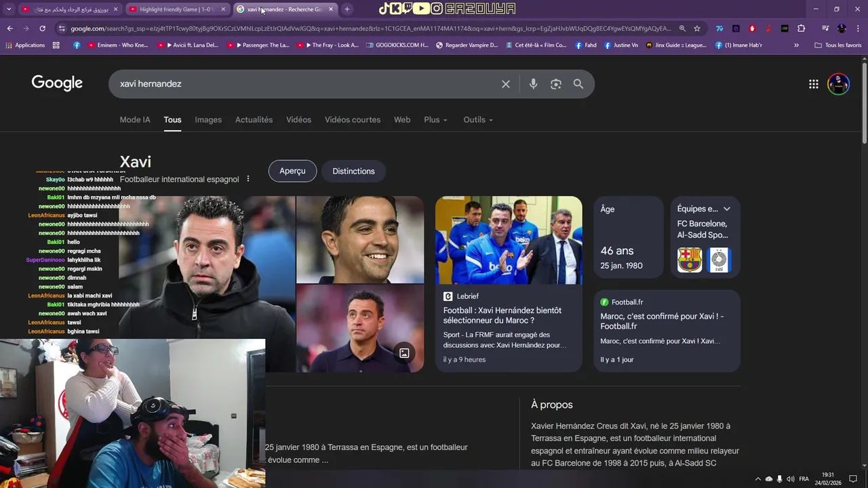Select the Web results tab
The width and height of the screenshot is (868, 488).
(x=402, y=120)
